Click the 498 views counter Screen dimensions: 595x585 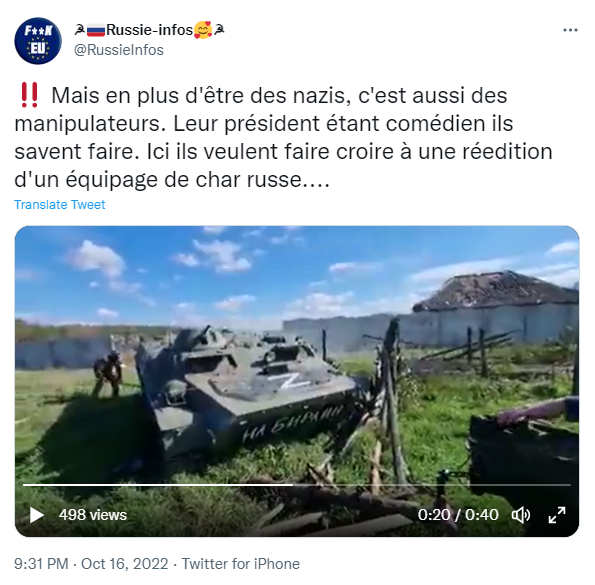[x=93, y=515]
